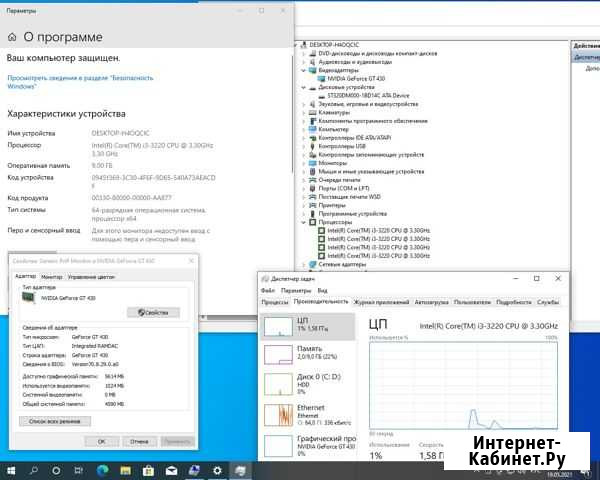This screenshot has width=600, height=480.
Task: Click the Settings gear taskbar icon
Action: 217,471
